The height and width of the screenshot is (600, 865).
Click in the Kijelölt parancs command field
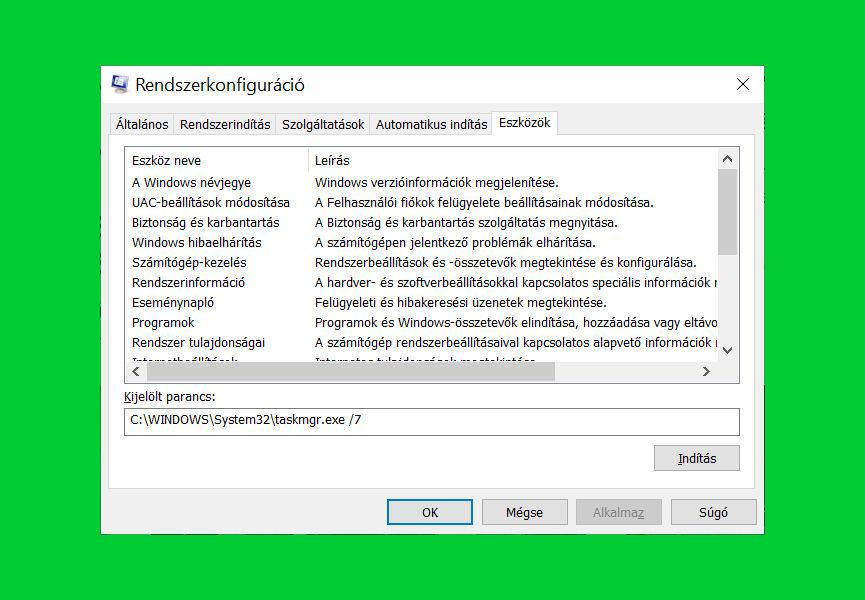(x=431, y=421)
